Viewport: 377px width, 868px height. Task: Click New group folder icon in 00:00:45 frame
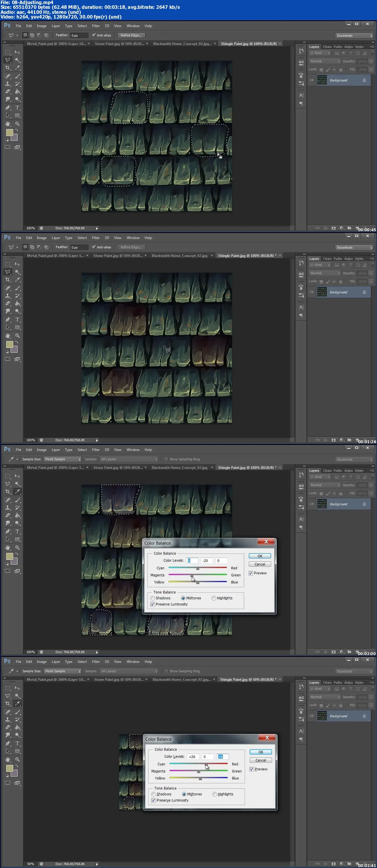click(349, 228)
